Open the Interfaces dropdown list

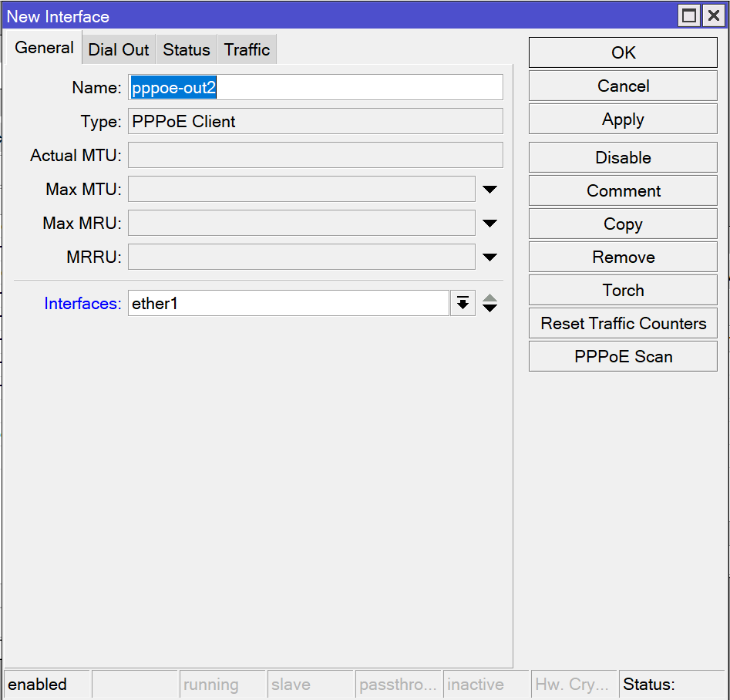pyautogui.click(x=463, y=304)
